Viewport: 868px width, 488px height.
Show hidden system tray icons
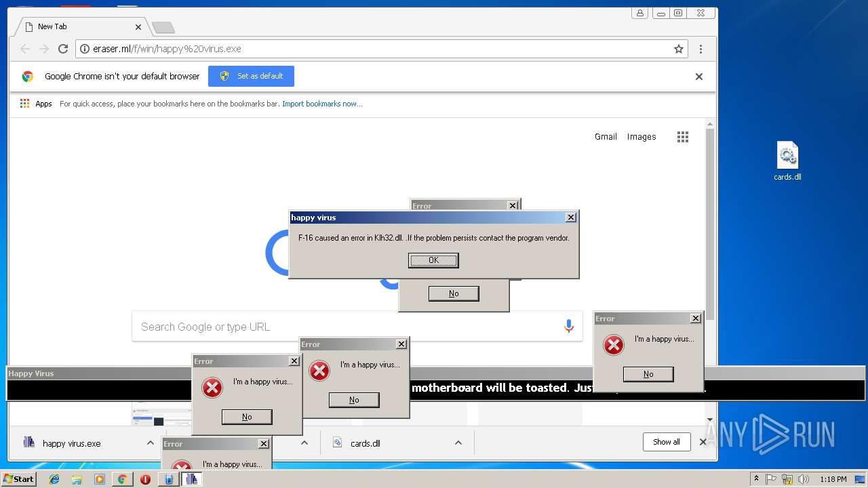tap(756, 479)
